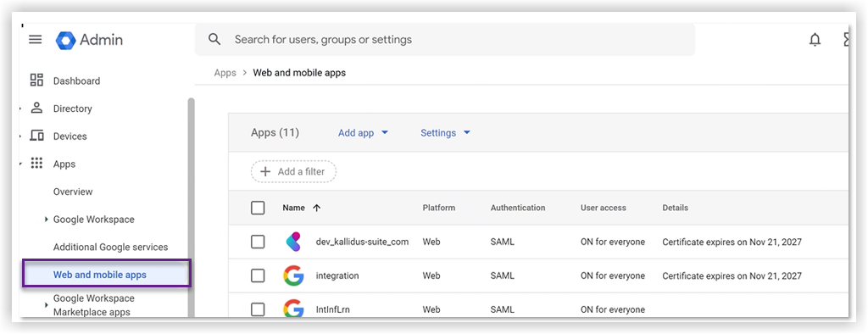Click dev_kallidus-suite_com certificate expiry text
Screen dimensions: 868x334
[732, 242]
